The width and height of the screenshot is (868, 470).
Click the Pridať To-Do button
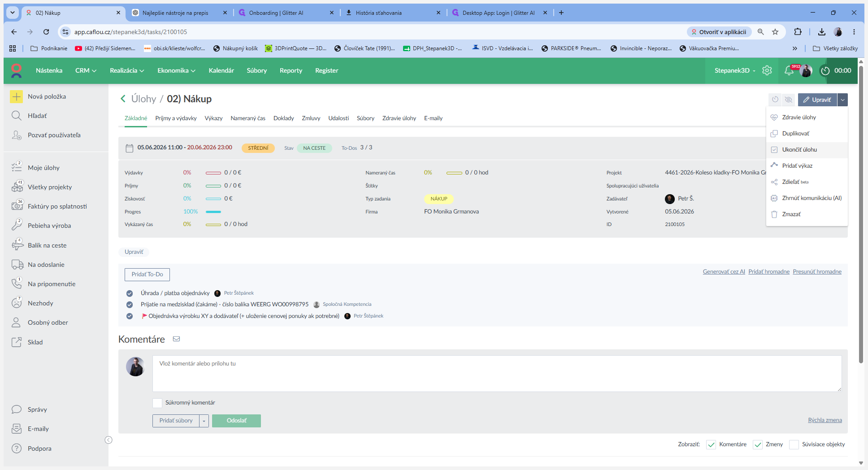click(x=147, y=274)
